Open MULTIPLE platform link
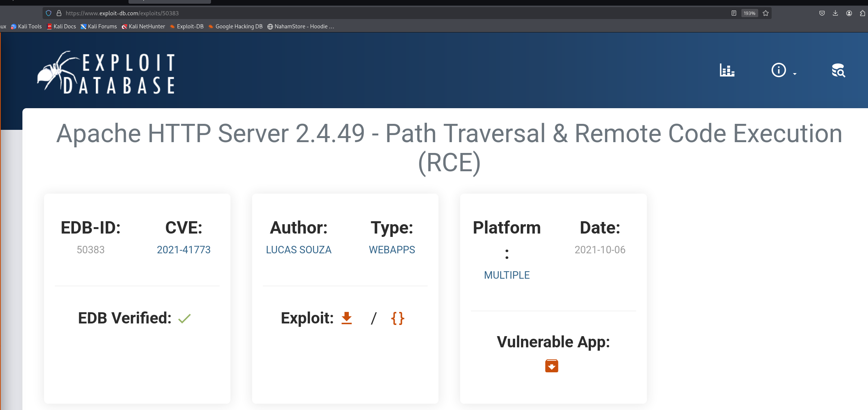Screen dimensions: 868x410 pyautogui.click(x=507, y=275)
